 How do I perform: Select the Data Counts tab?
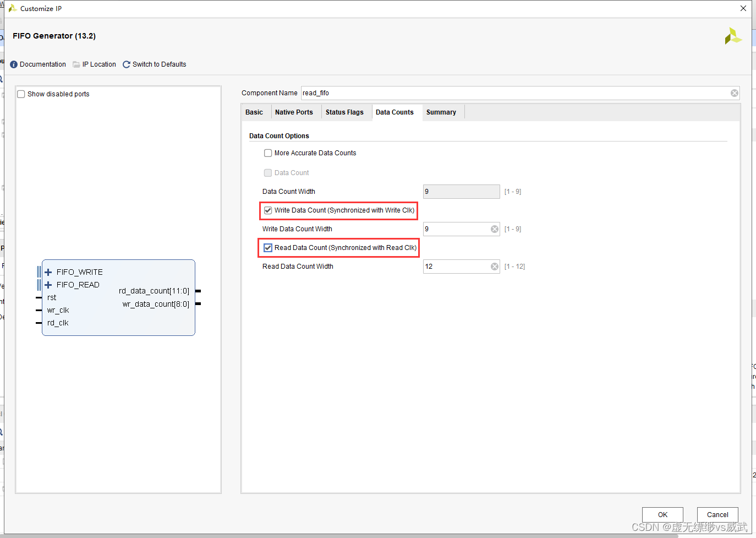coord(395,112)
